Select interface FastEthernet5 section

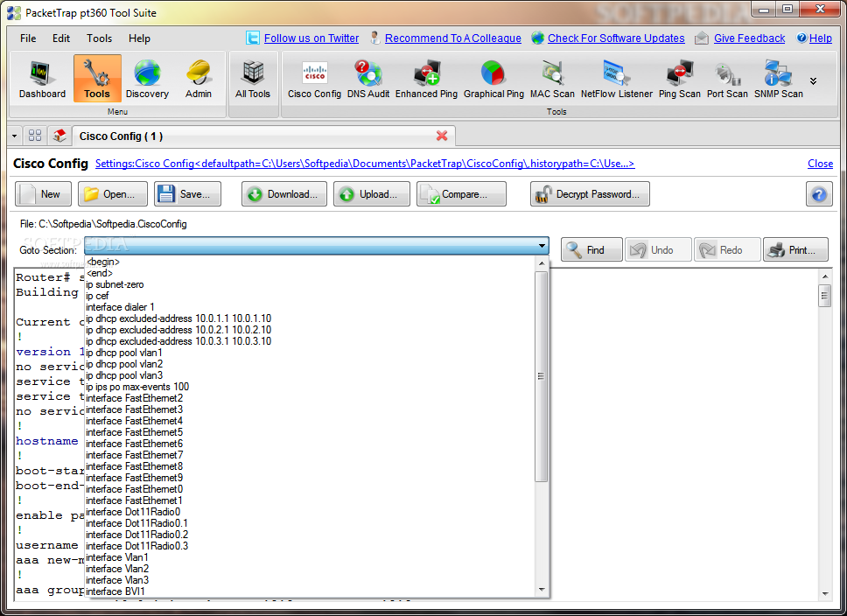pyautogui.click(x=309, y=431)
